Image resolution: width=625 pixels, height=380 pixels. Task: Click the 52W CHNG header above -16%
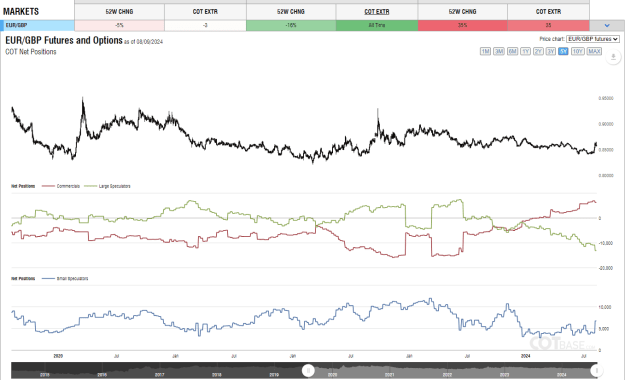tap(291, 12)
